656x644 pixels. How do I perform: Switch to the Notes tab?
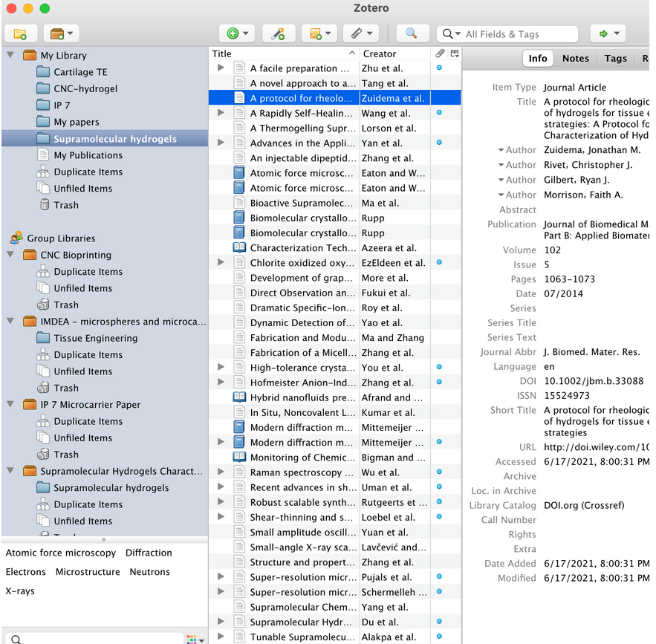576,59
